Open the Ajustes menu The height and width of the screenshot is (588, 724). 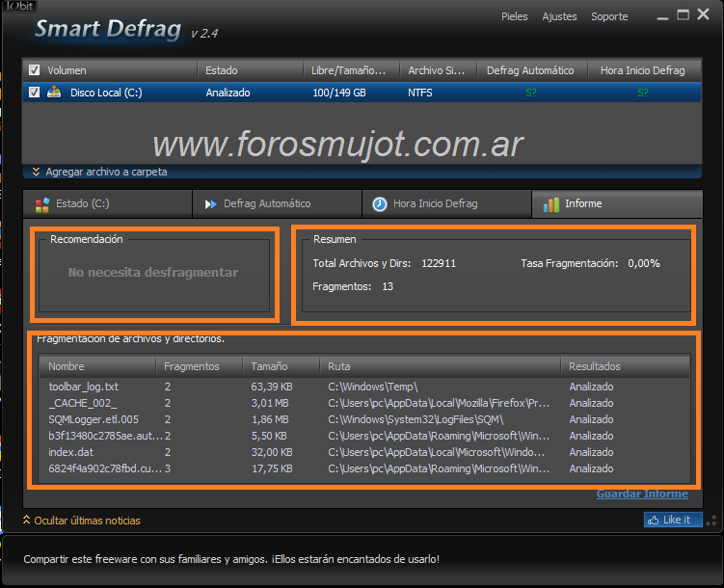[x=559, y=16]
